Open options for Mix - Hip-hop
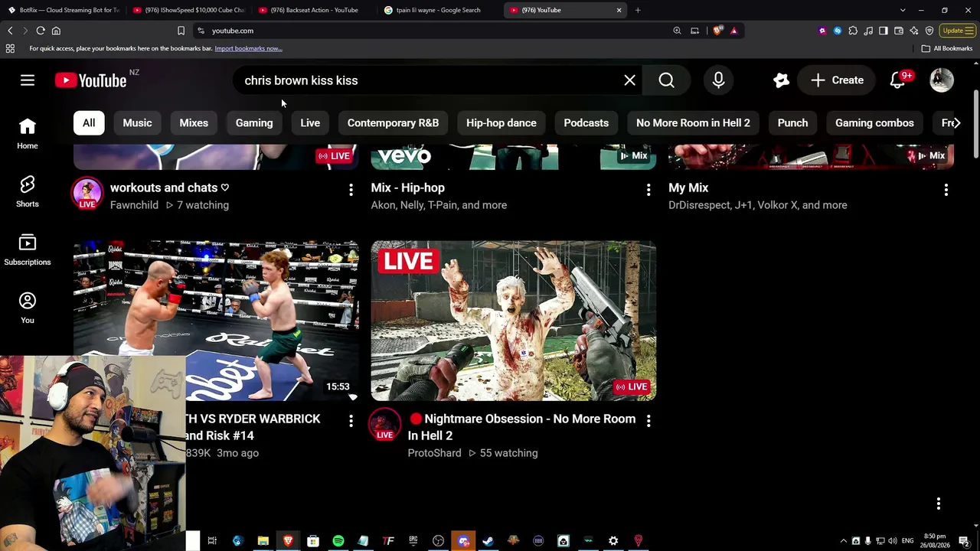This screenshot has height=551, width=980. (648, 189)
